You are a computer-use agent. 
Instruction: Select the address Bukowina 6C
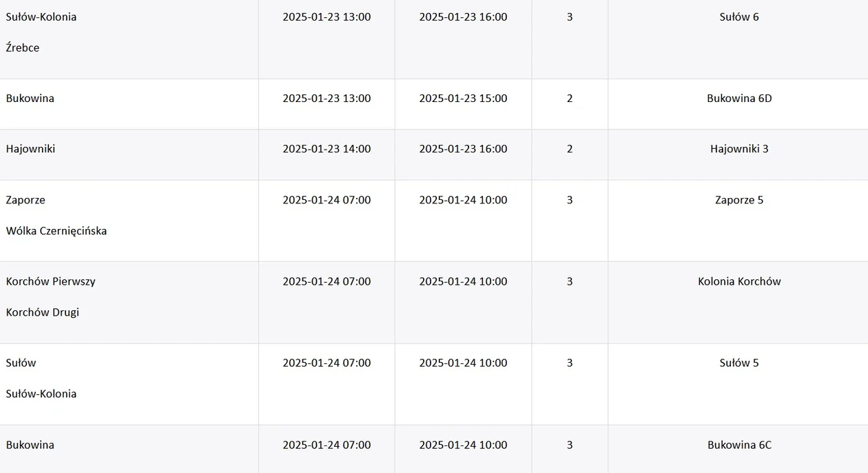click(x=739, y=445)
